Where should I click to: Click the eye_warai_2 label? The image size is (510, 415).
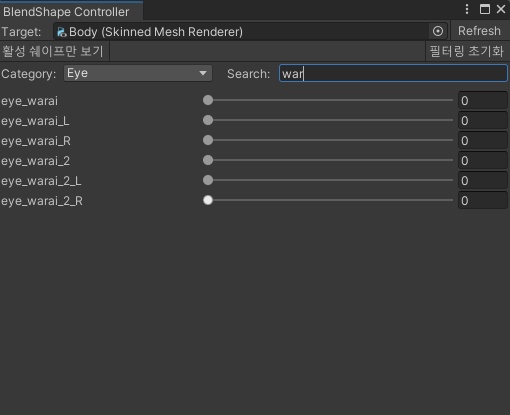[36, 161]
